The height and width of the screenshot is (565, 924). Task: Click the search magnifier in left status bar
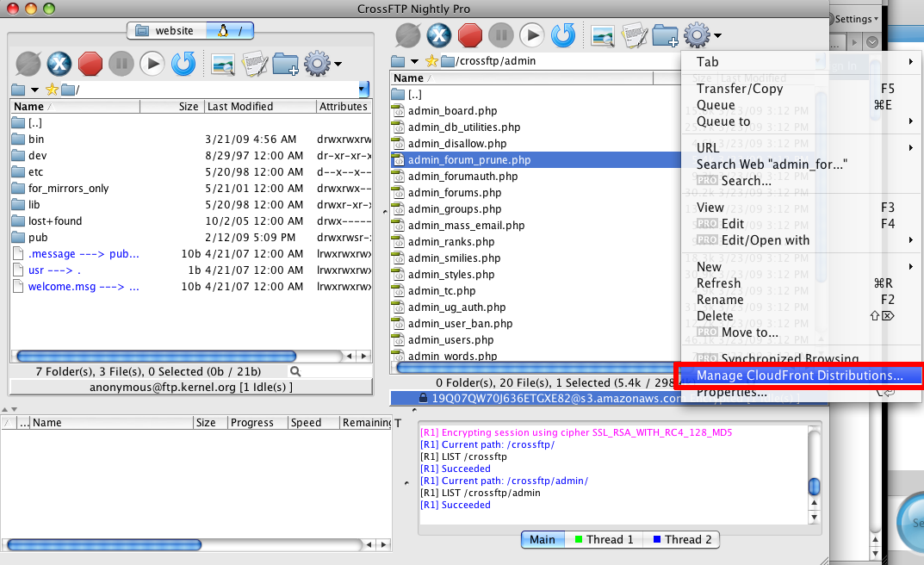pos(295,372)
